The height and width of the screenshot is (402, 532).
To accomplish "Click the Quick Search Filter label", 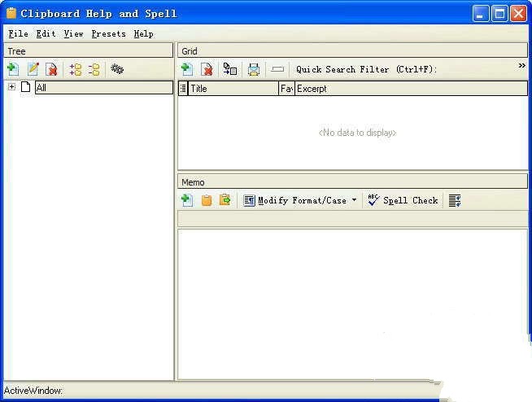I will (x=366, y=69).
